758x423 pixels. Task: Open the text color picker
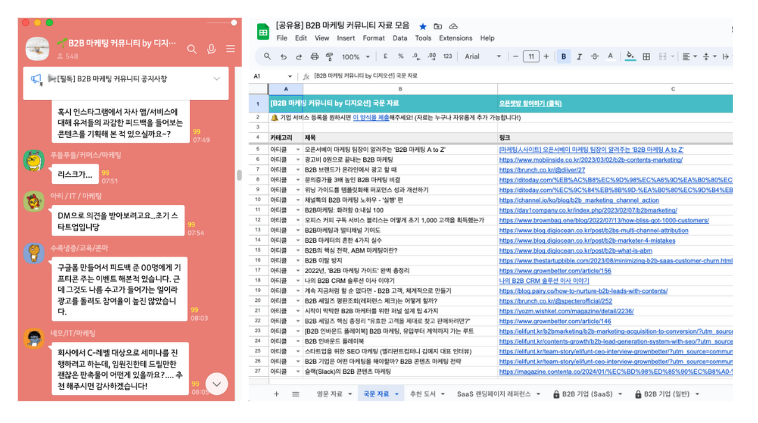pos(610,57)
